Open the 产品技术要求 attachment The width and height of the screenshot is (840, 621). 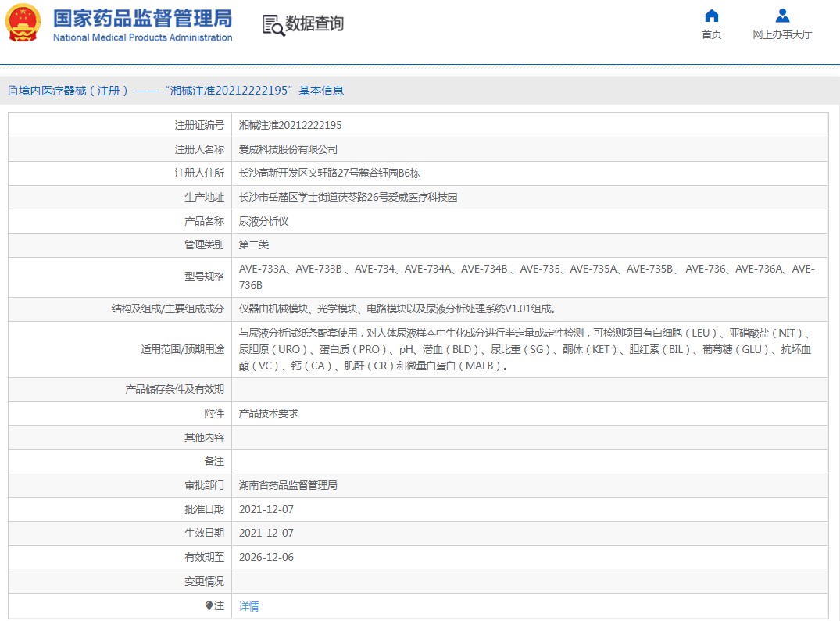coord(268,413)
